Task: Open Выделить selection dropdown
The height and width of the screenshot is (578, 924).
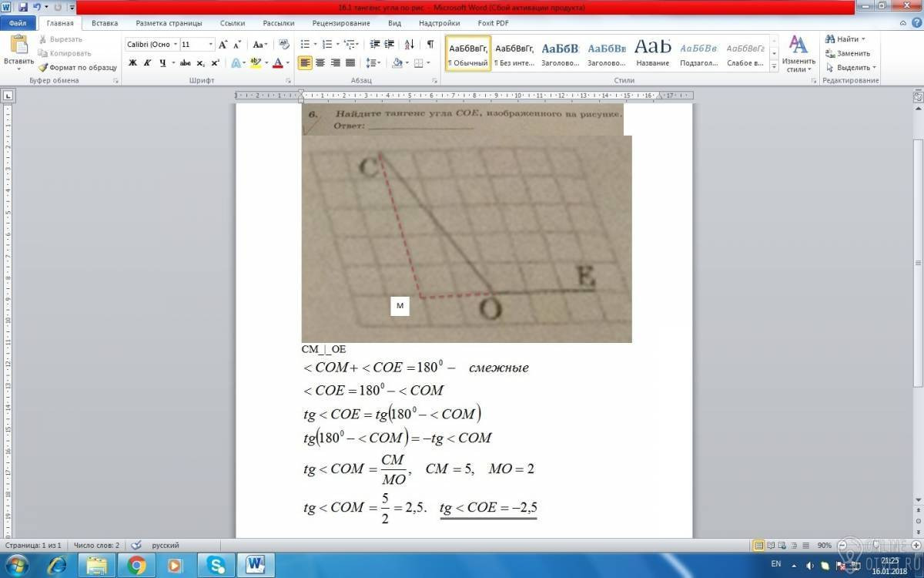Action: 850,67
